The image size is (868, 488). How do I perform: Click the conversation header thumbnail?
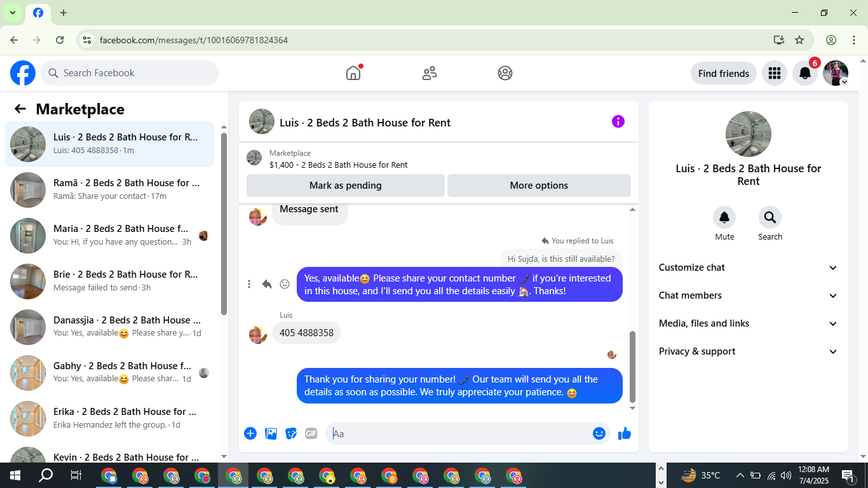262,121
